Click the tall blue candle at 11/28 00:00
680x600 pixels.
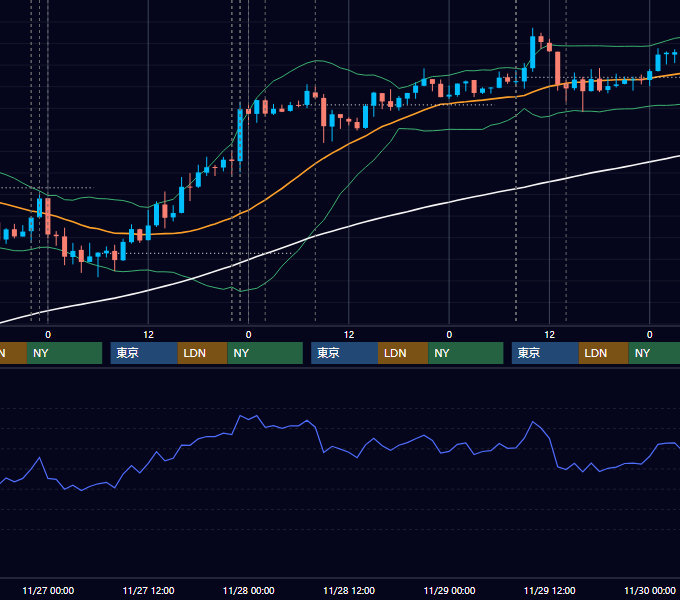click(x=240, y=135)
